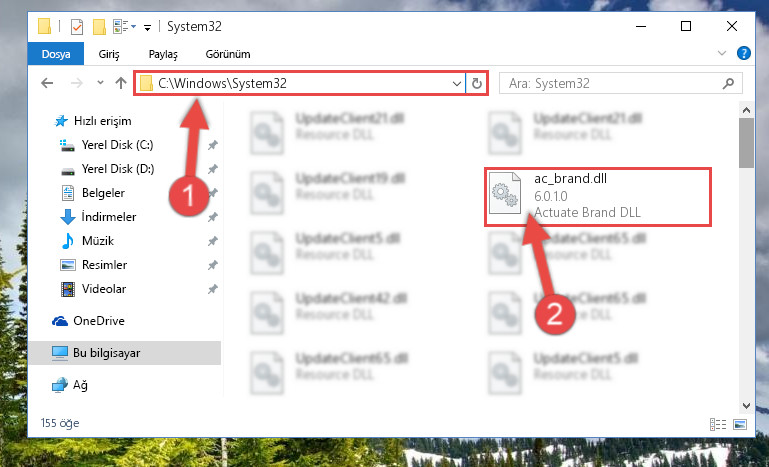Open the Dosya menu tab
This screenshot has width=769, height=467.
(56, 54)
